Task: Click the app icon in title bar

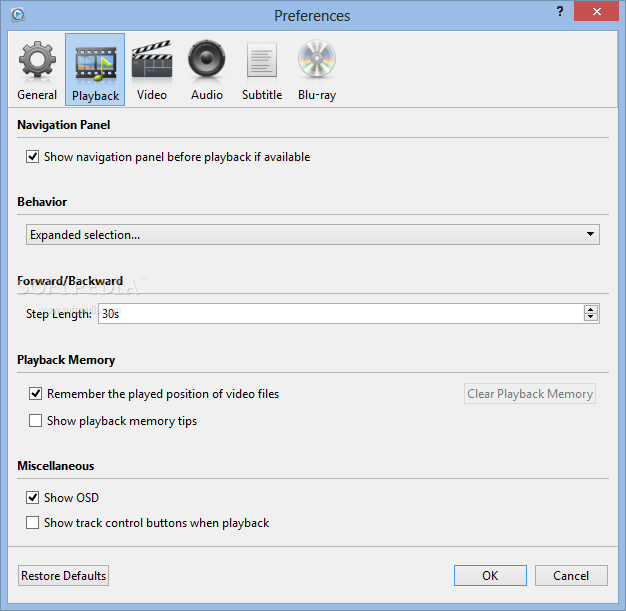Action: [18, 15]
